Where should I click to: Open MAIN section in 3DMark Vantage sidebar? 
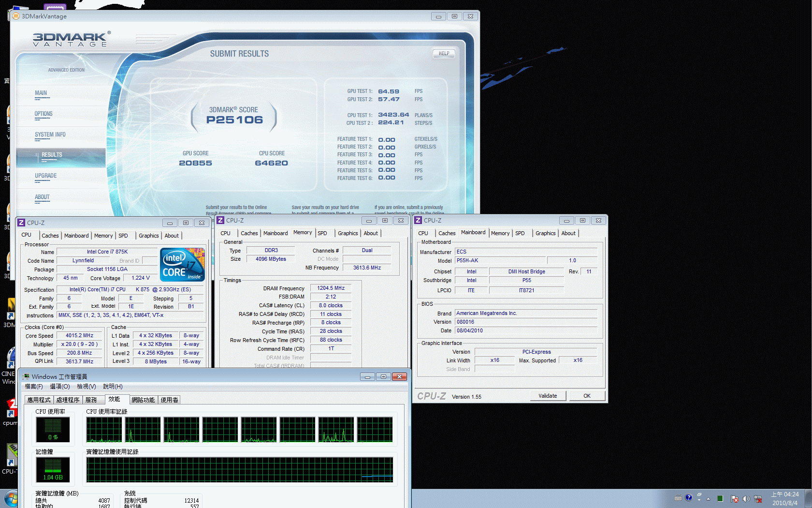pos(41,93)
